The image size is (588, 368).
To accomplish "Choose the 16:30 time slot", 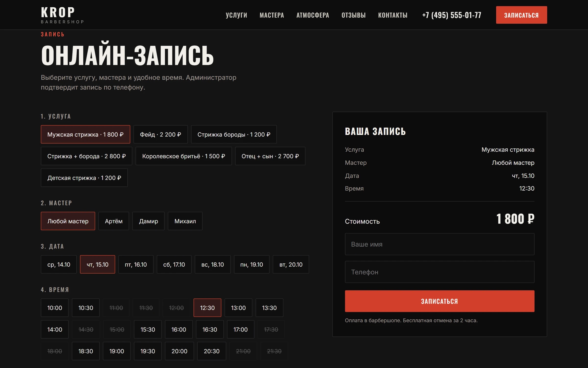I will click(210, 329).
